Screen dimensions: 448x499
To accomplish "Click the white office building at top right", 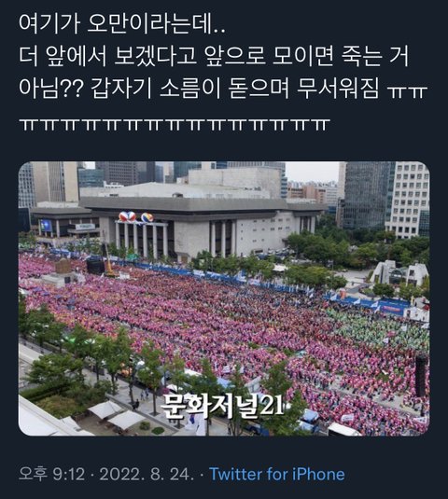I will [408, 200].
